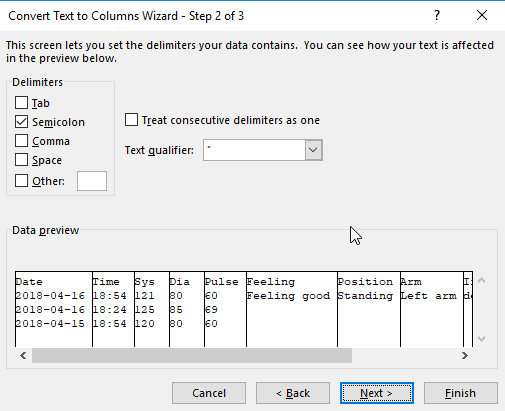Click the 18:24 time cell
This screenshot has height=411, width=505.
click(x=110, y=310)
